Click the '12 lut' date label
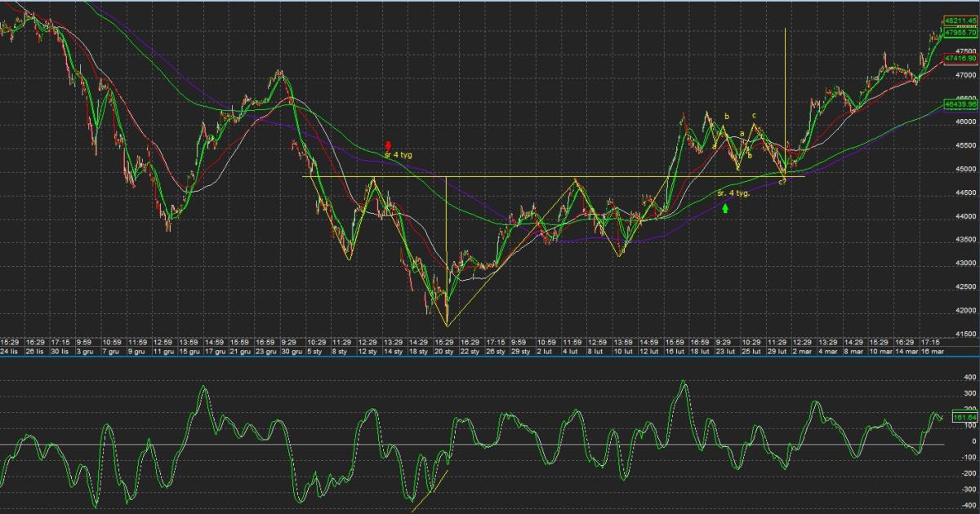Image resolution: width=980 pixels, height=514 pixels. tap(648, 351)
